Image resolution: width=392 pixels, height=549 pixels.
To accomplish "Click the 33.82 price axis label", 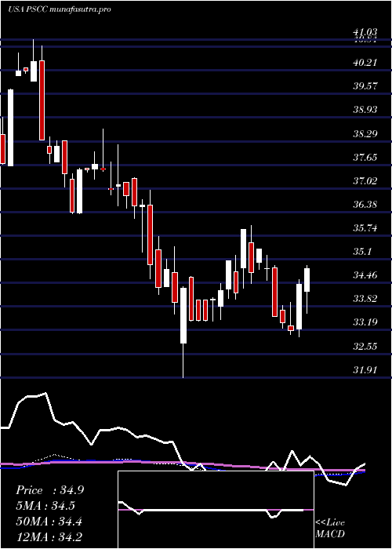I will coord(365,299).
